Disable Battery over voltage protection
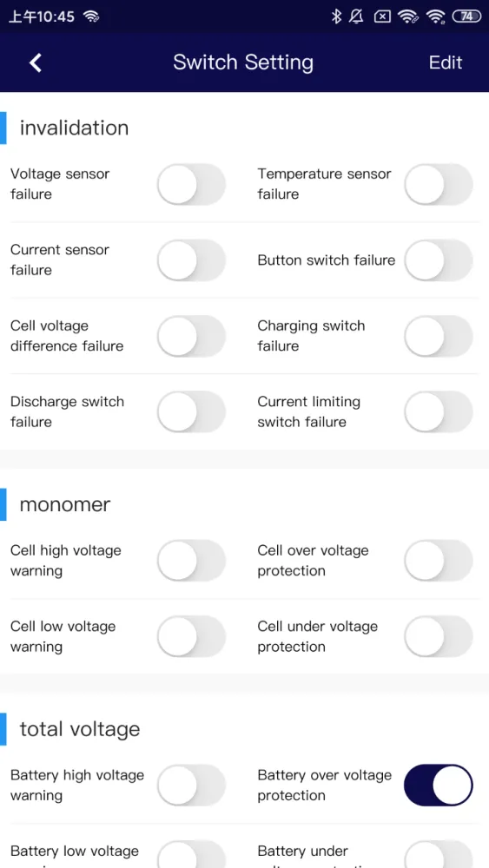This screenshot has width=489, height=868. pos(439,786)
